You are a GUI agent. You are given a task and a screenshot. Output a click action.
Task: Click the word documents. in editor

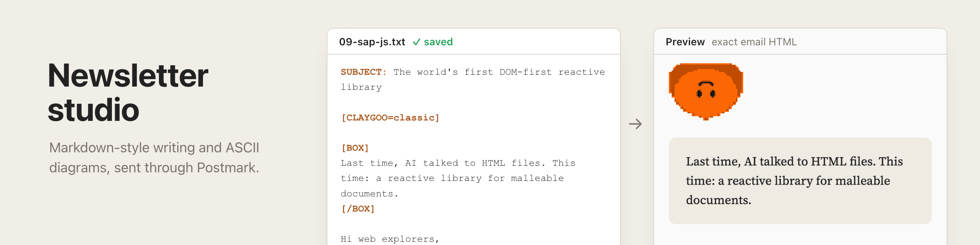click(x=370, y=194)
